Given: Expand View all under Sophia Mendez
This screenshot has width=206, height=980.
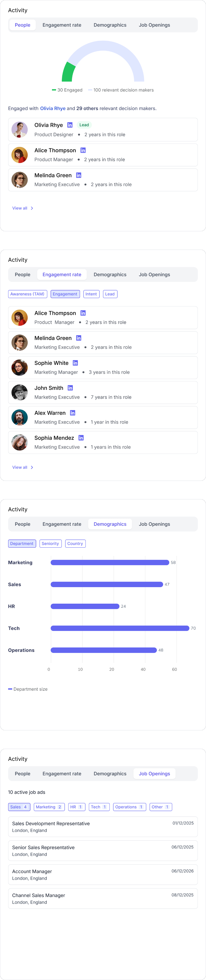Looking at the screenshot, I should 23,467.
